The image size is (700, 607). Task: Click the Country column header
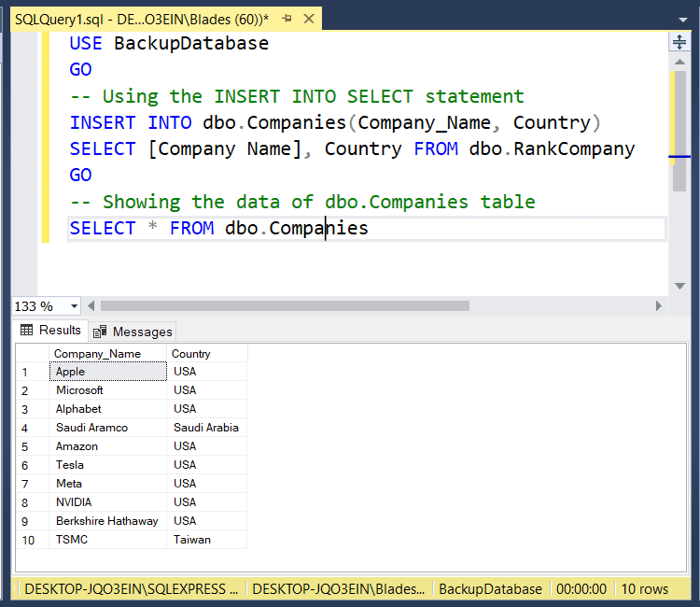pyautogui.click(x=207, y=354)
